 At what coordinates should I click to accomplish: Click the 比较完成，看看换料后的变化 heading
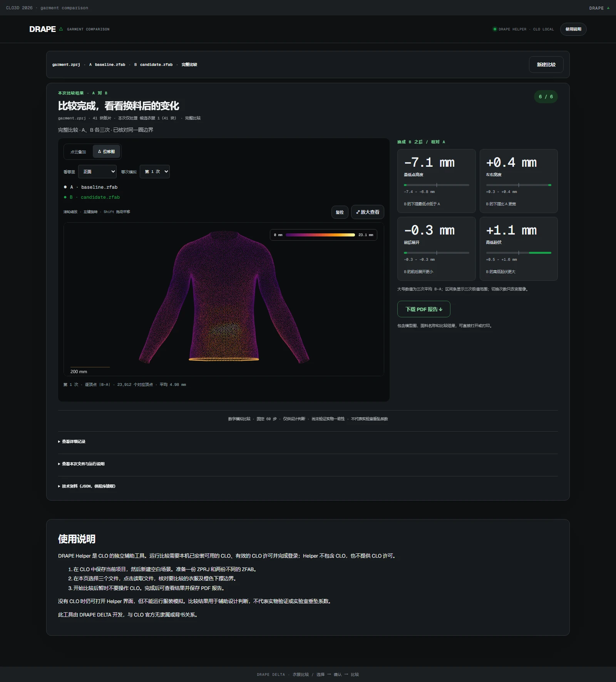(x=119, y=106)
